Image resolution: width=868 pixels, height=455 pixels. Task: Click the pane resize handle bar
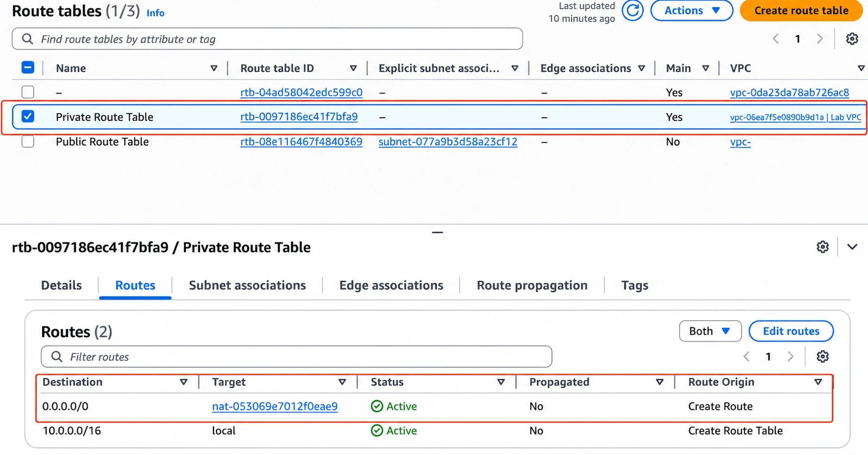click(x=438, y=233)
